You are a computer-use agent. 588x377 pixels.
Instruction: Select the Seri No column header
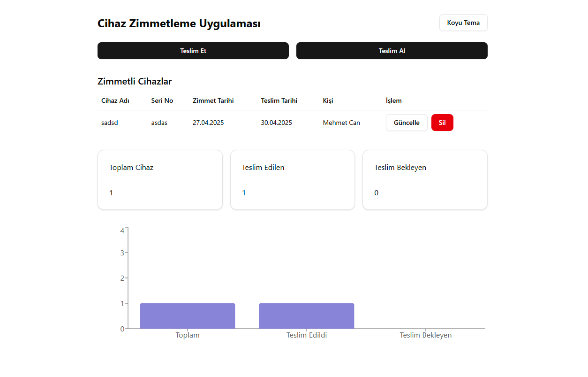162,100
